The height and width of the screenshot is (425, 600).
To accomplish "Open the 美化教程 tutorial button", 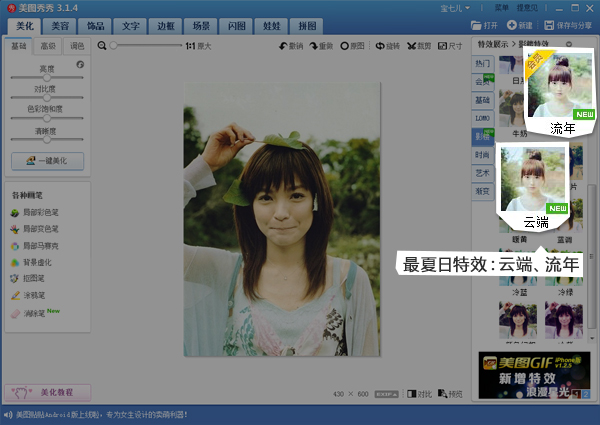I will point(48,393).
